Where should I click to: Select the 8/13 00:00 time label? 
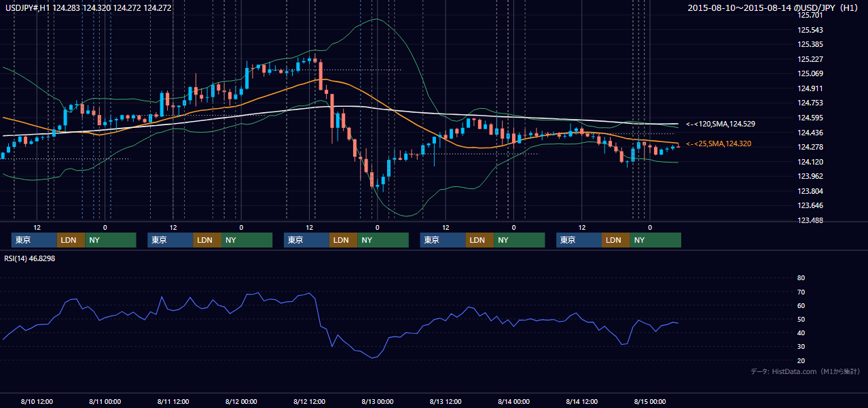(x=378, y=401)
